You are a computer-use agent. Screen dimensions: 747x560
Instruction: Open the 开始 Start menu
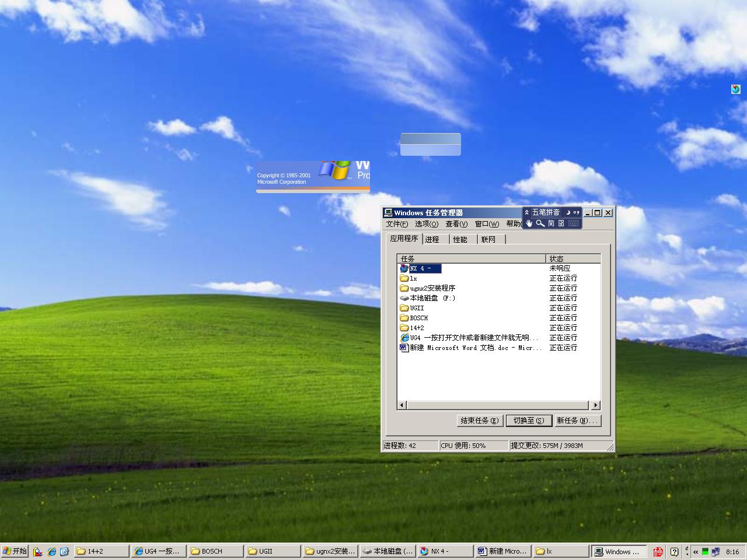[15, 551]
